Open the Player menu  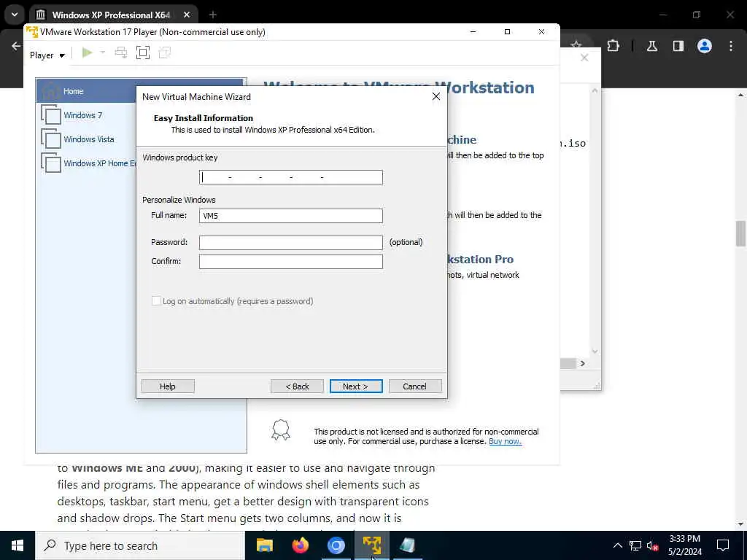click(47, 55)
